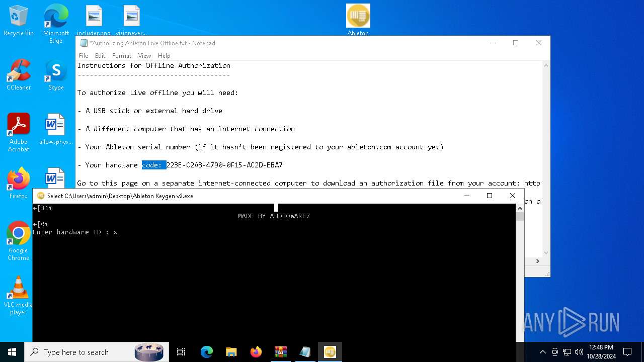
Task: Open the network status tray icon
Action: click(x=567, y=352)
